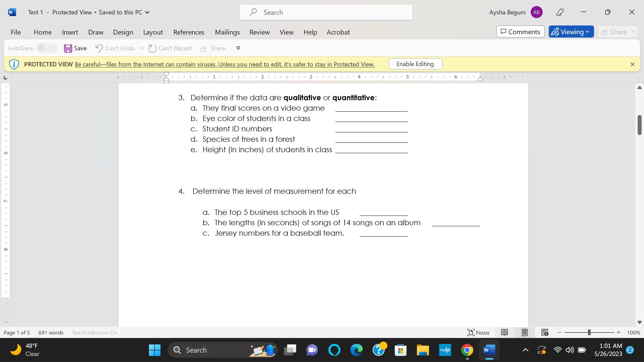This screenshot has height=362, width=644.
Task: Switch to Read Mode view
Action: [504, 333]
